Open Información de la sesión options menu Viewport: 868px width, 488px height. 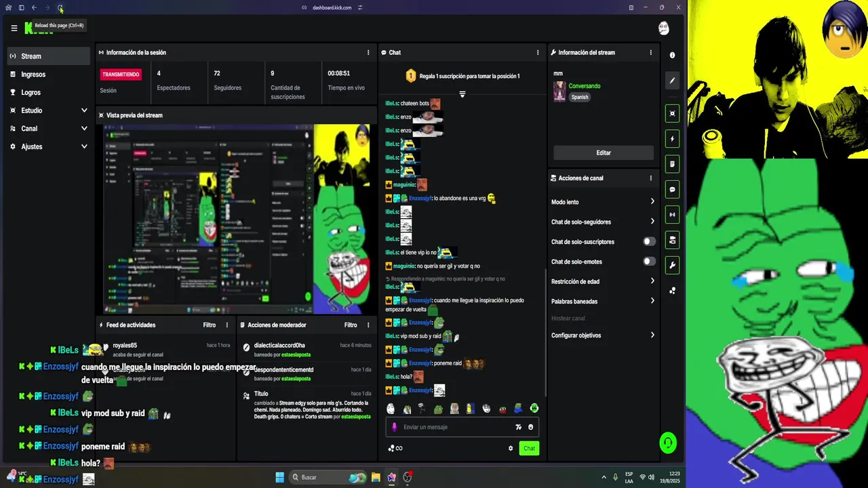368,52
